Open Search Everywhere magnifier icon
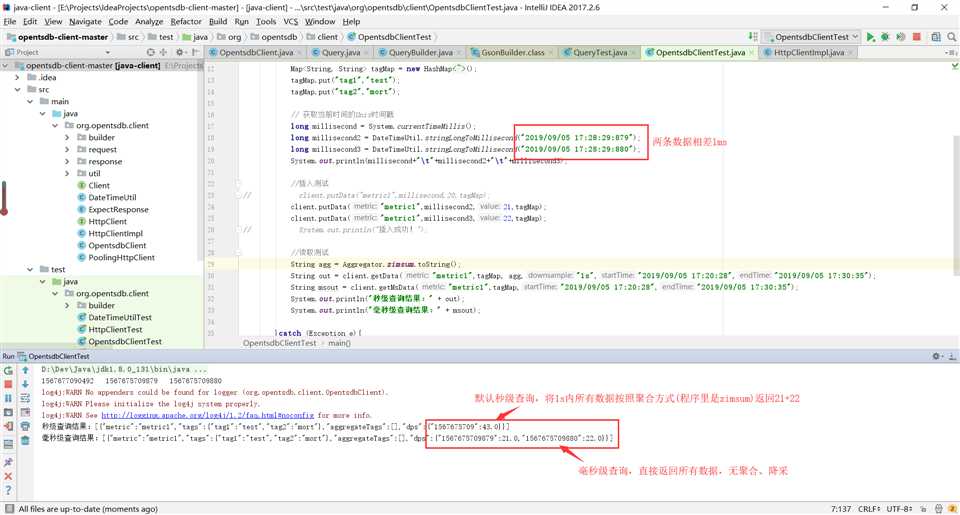 951,37
